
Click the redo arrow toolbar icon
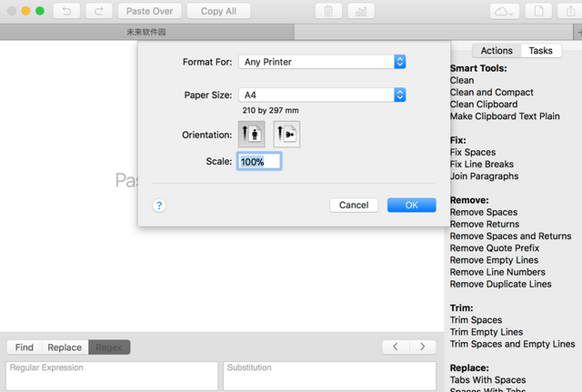tap(99, 11)
